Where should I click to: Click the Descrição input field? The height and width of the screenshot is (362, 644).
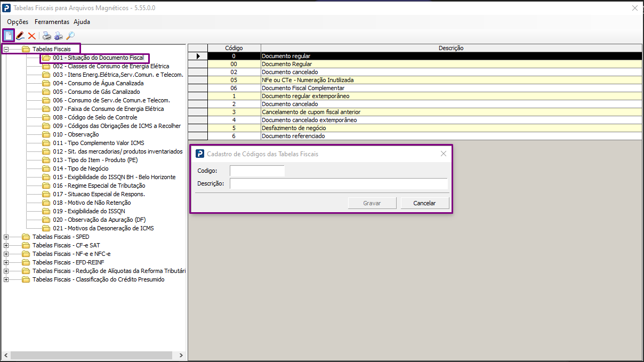(338, 184)
